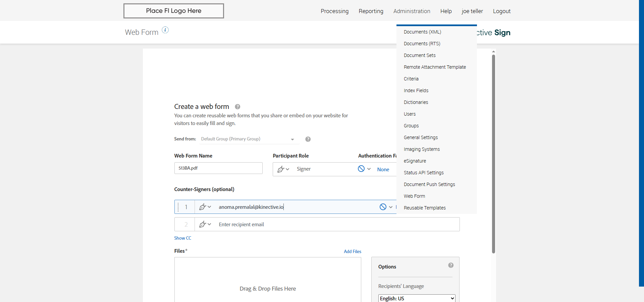Click the authentication none icon for Participant Role
Image resolution: width=644 pixels, height=302 pixels.
(x=361, y=169)
